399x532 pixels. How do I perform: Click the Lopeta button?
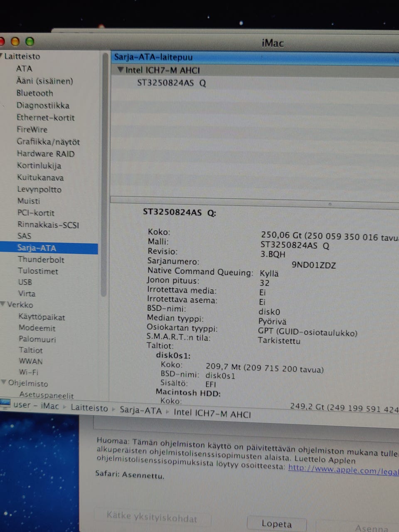pos(277,524)
